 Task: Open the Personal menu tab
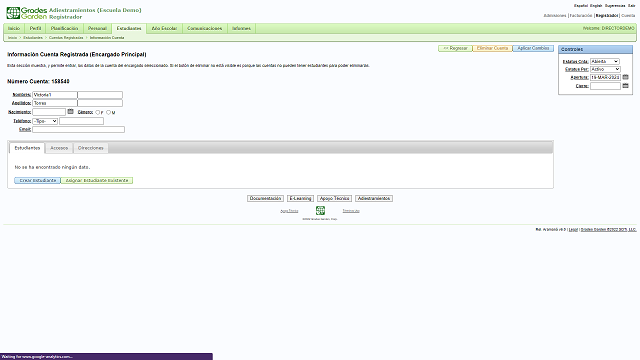(97, 29)
